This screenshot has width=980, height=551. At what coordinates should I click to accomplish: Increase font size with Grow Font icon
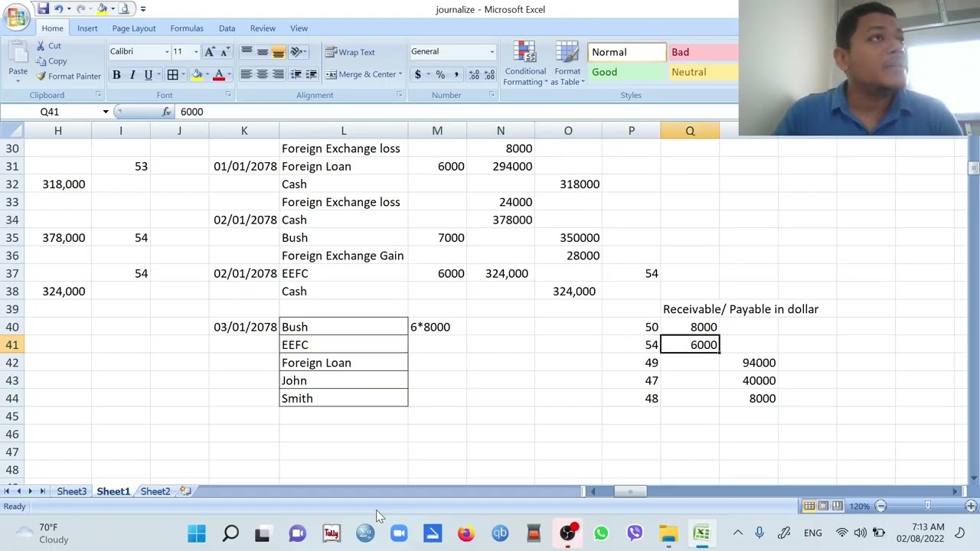(x=210, y=52)
